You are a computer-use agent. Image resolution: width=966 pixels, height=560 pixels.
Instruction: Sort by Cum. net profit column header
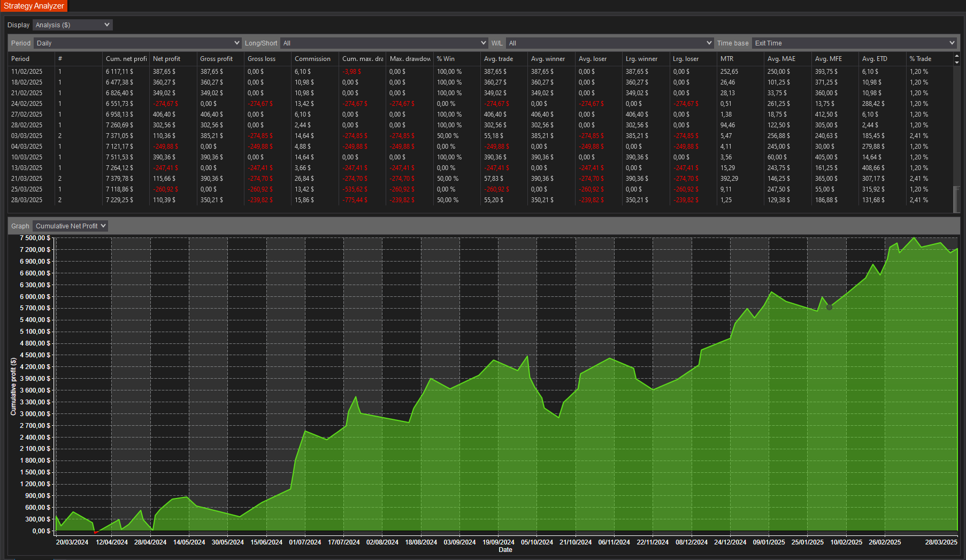tap(126, 59)
